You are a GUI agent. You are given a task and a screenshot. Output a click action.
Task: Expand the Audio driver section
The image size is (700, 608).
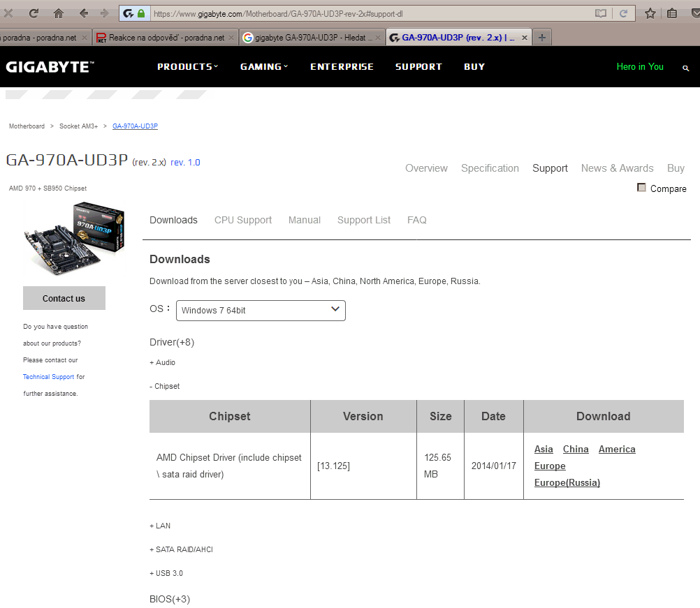(163, 363)
